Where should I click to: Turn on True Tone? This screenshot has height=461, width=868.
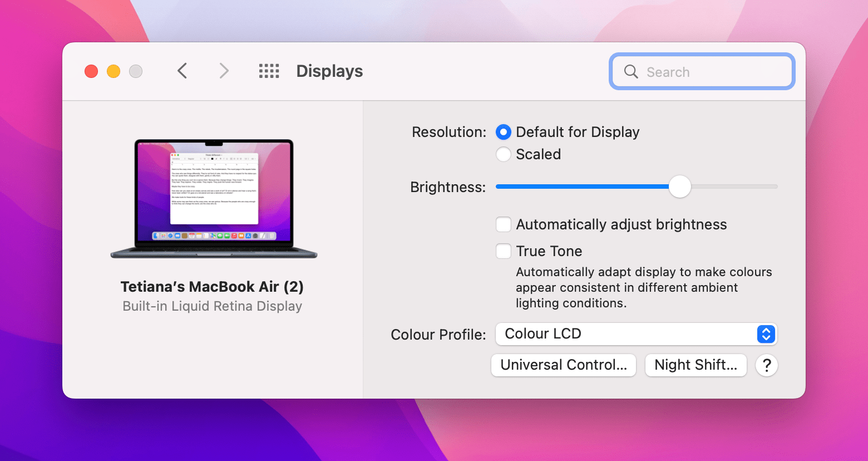pos(504,251)
